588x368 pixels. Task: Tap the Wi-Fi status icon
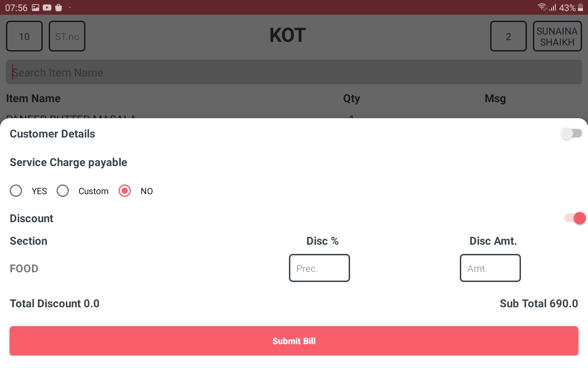(x=542, y=7)
